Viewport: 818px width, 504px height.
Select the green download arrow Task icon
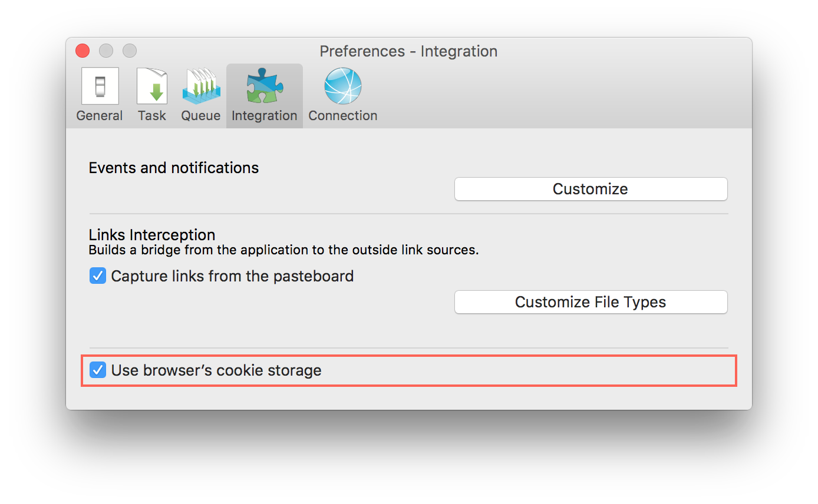[151, 85]
